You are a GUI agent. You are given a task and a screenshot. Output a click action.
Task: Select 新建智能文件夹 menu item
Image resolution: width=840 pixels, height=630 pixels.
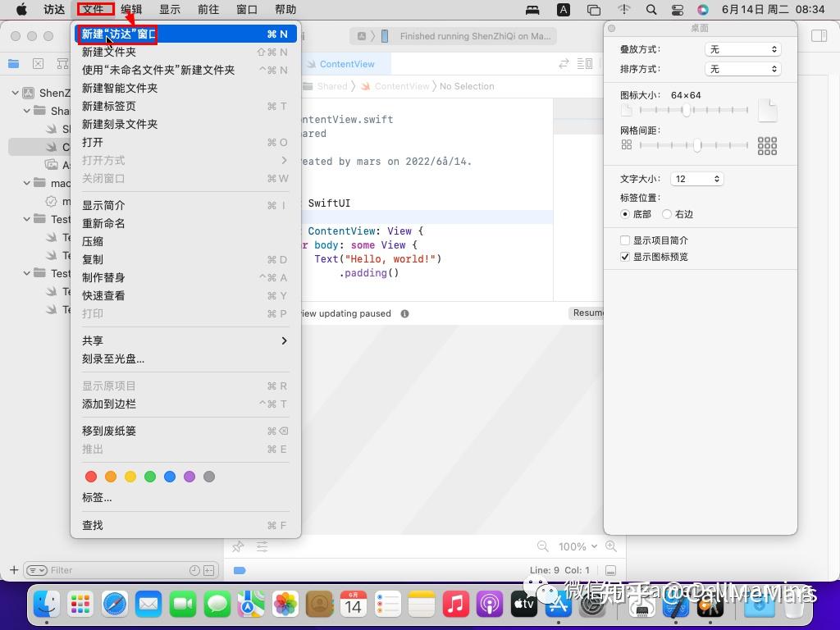(185, 88)
